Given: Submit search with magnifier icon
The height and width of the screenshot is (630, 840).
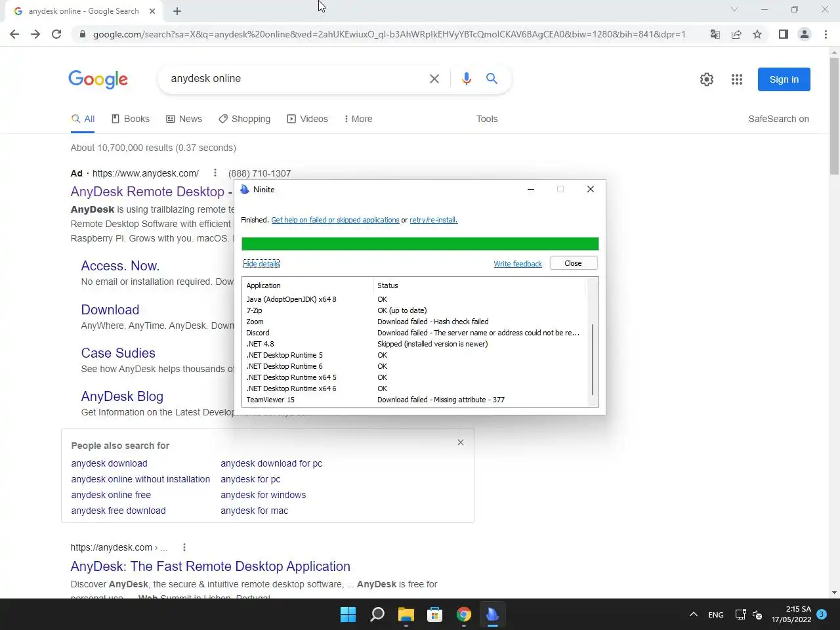Looking at the screenshot, I should (x=492, y=79).
